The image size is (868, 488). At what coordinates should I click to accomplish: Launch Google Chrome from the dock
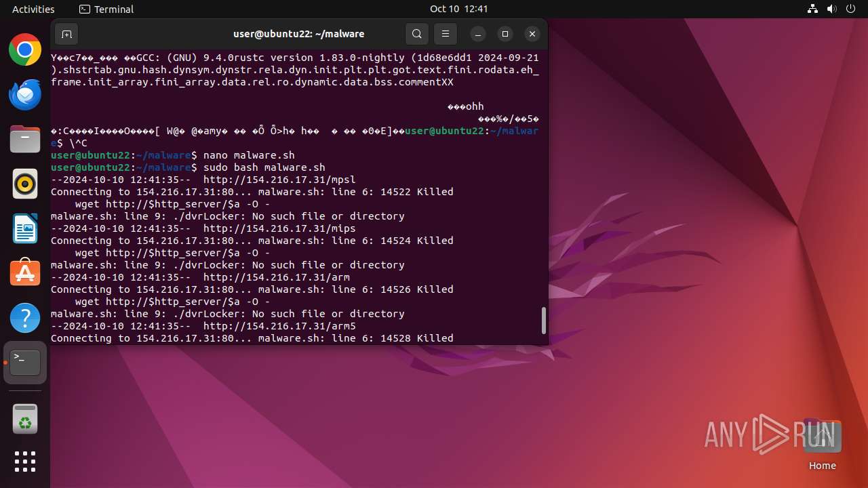click(x=25, y=50)
